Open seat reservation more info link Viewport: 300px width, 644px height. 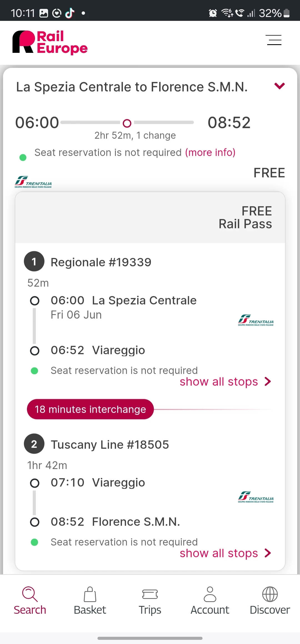point(210,152)
